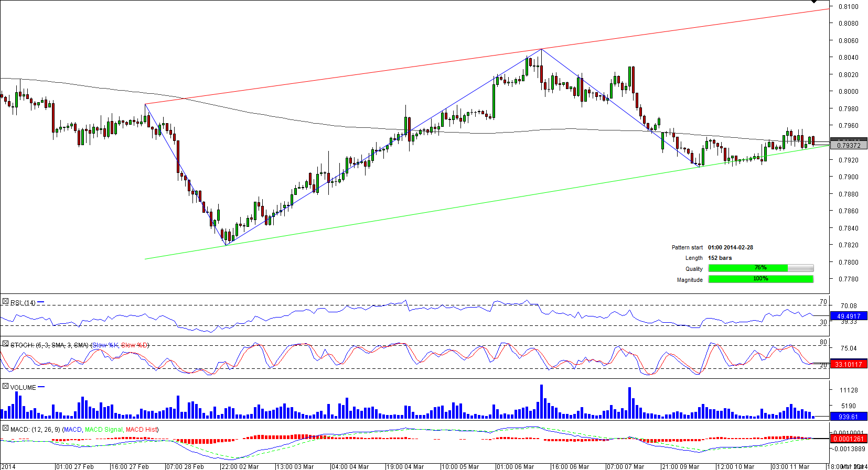Click the 01:00 06 Mar time marker

pyautogui.click(x=515, y=466)
